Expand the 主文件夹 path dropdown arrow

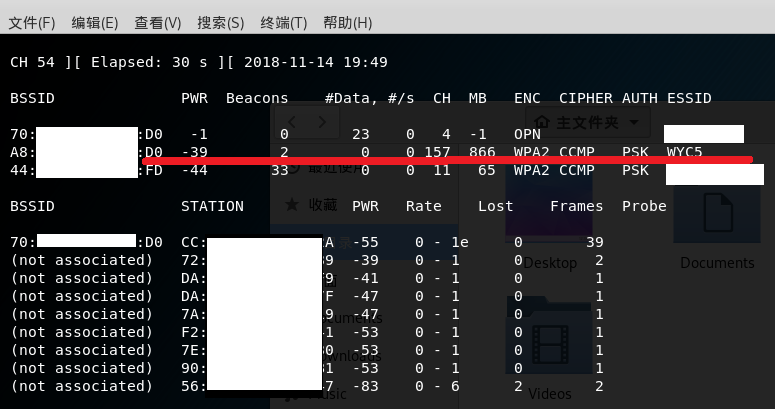click(x=634, y=122)
